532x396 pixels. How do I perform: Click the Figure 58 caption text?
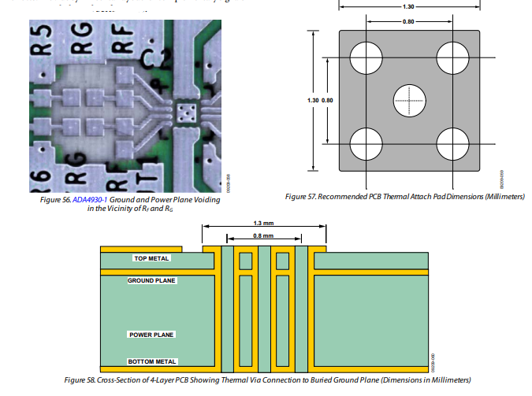[267, 380]
